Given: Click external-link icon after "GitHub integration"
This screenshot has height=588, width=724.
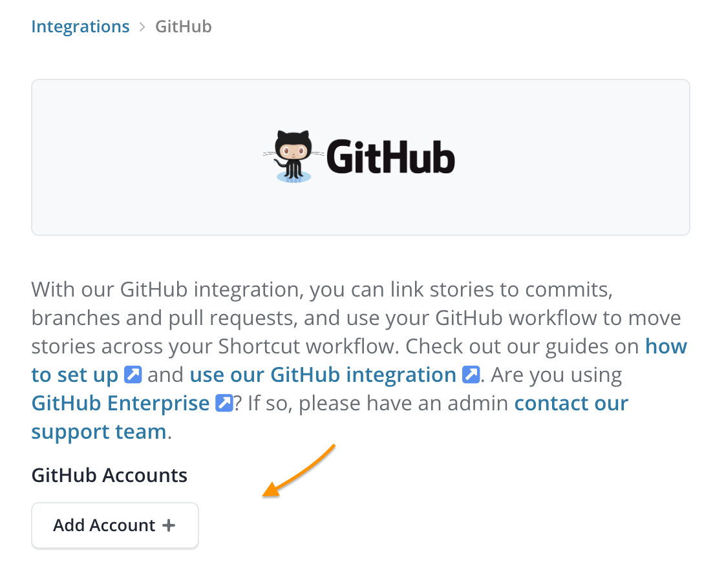Looking at the screenshot, I should (471, 375).
